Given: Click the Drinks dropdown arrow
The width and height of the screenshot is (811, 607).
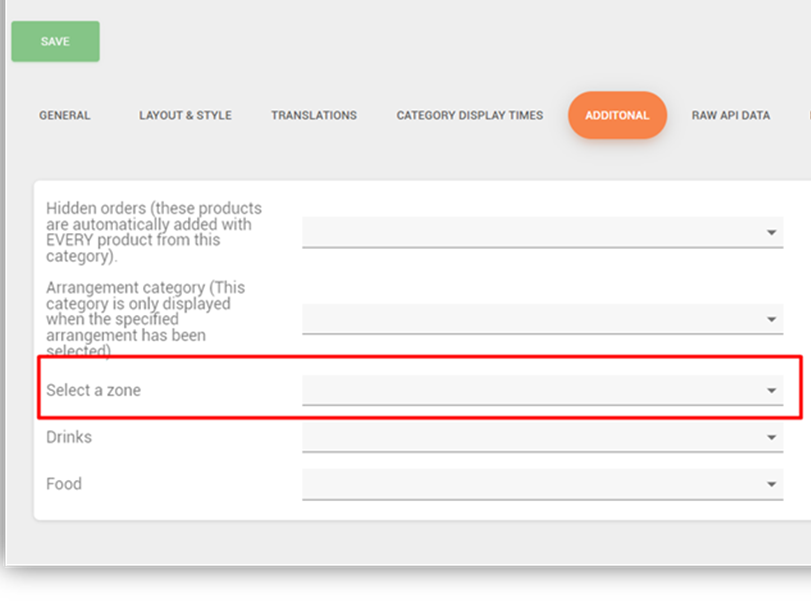Looking at the screenshot, I should (x=772, y=437).
